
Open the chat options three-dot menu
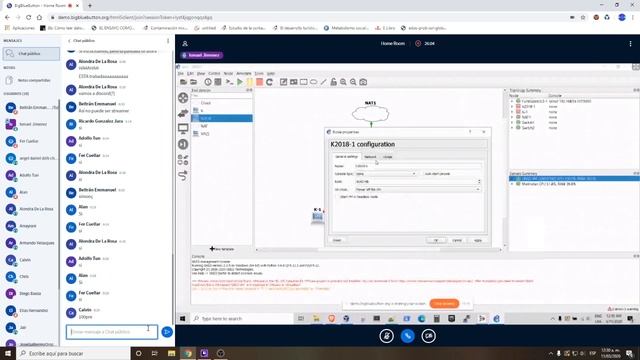pyautogui.click(x=168, y=41)
